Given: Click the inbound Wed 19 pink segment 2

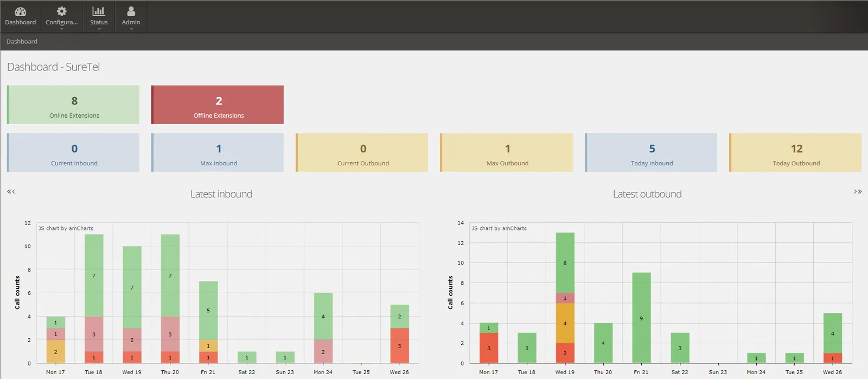Looking at the screenshot, I should click(132, 340).
